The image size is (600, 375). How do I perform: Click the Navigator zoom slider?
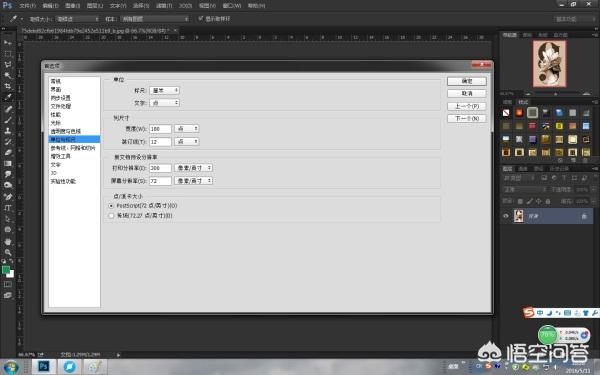click(x=557, y=94)
